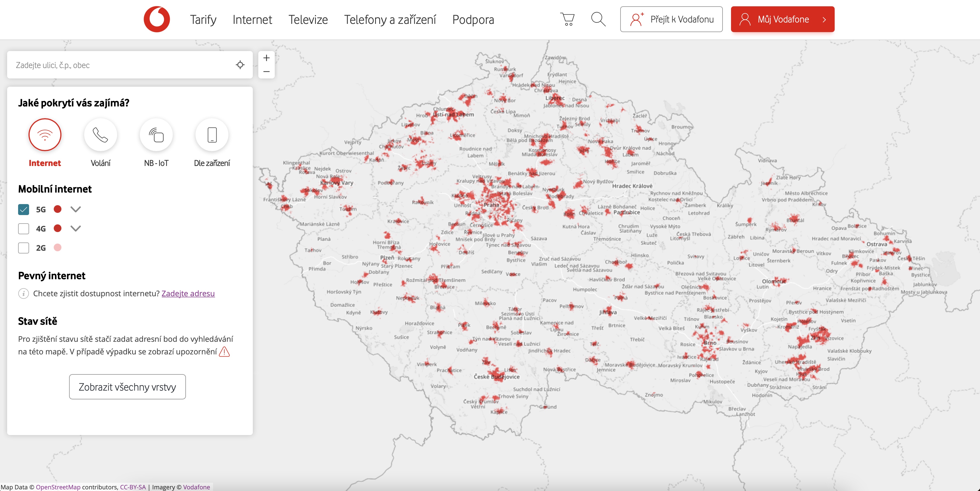Select the NB-IoT coverage icon

pos(156,135)
